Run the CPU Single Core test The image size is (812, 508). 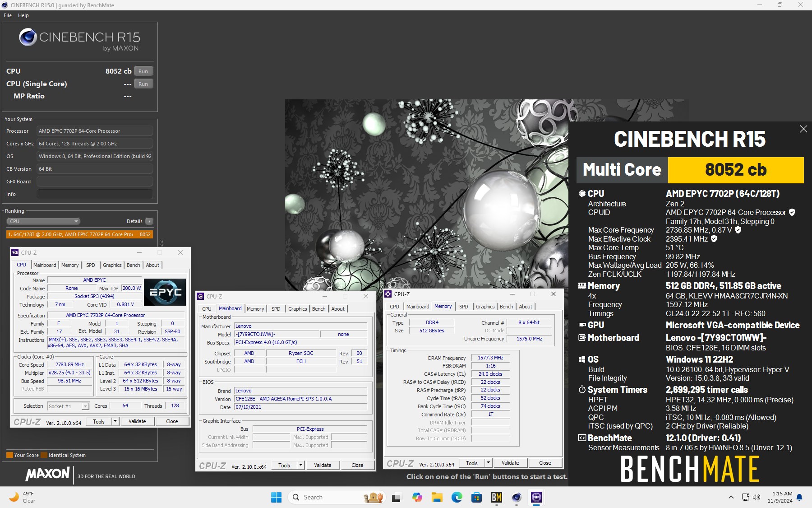click(143, 84)
